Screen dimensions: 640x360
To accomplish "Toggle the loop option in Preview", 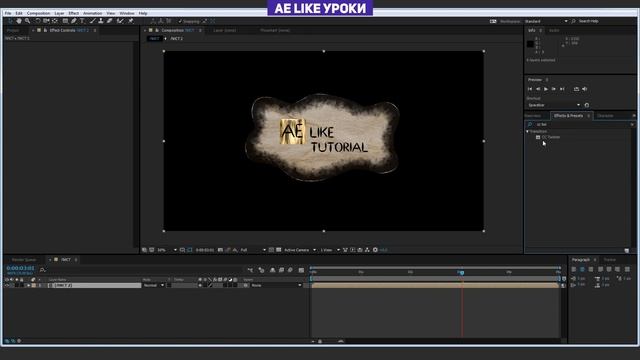I will tap(576, 89).
